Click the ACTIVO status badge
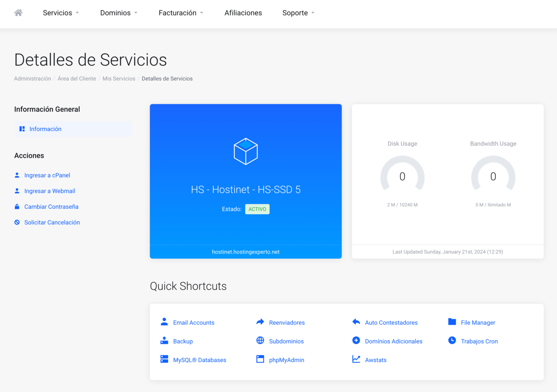This screenshot has width=557, height=392. pos(257,209)
